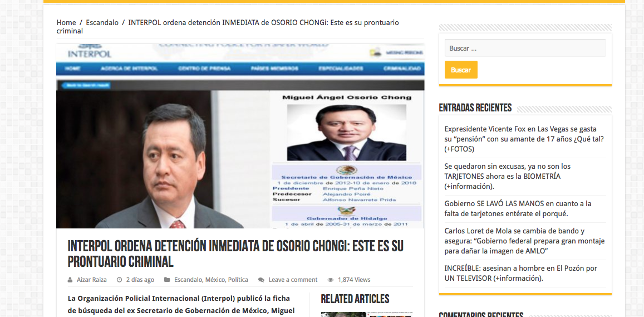Click the user icon beside Aizar Raiza
The image size is (644, 317).
(70, 280)
